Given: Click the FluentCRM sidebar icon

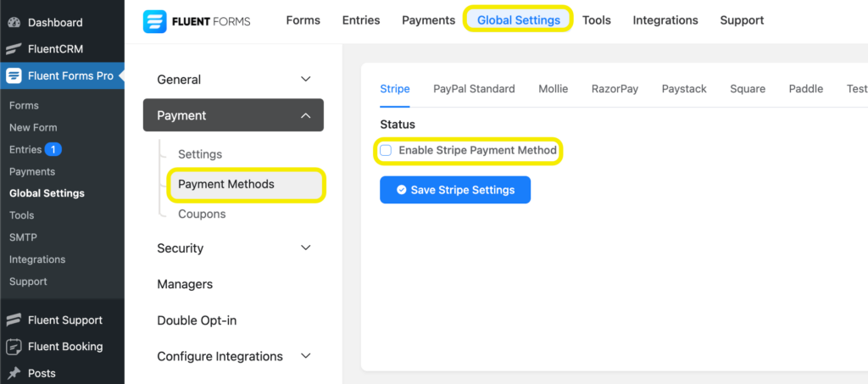Looking at the screenshot, I should click(14, 49).
